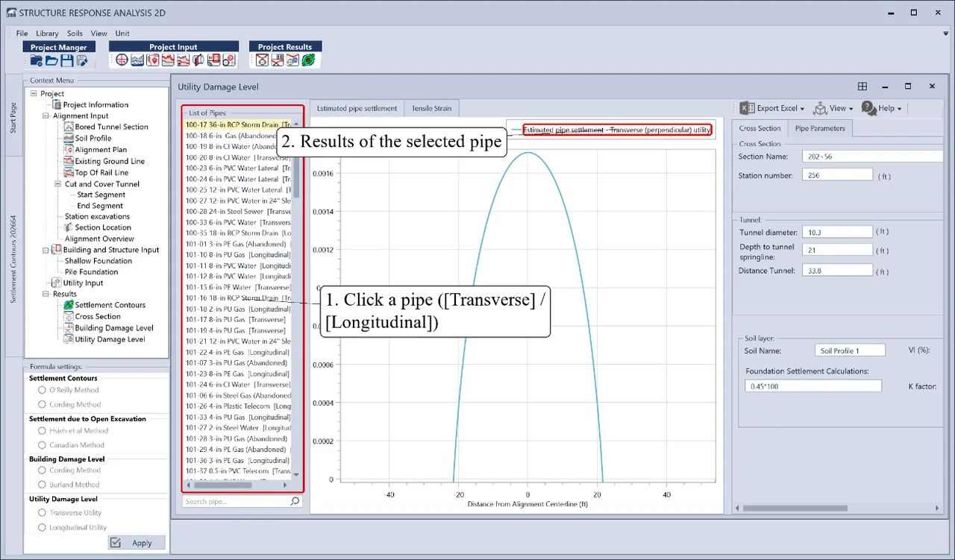The image size is (955, 560).
Task: Click the Section Name field
Action: 873,157
